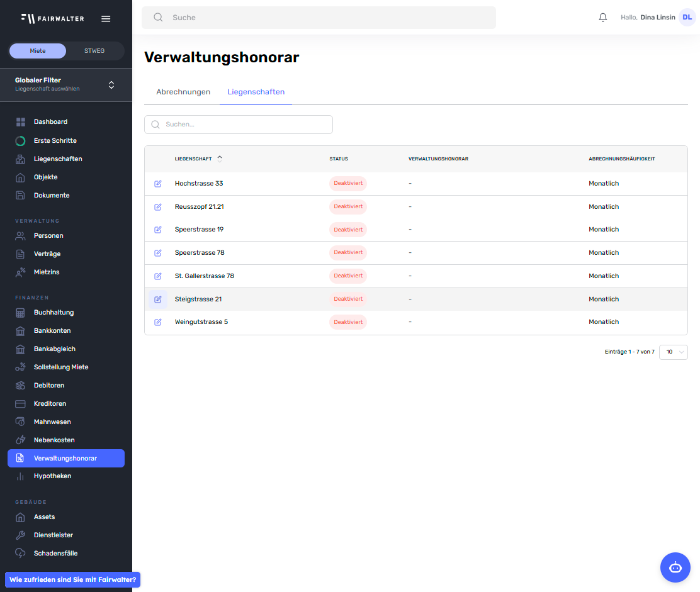This screenshot has width=700, height=592.
Task: Select the Miete toggle option
Action: [38, 51]
